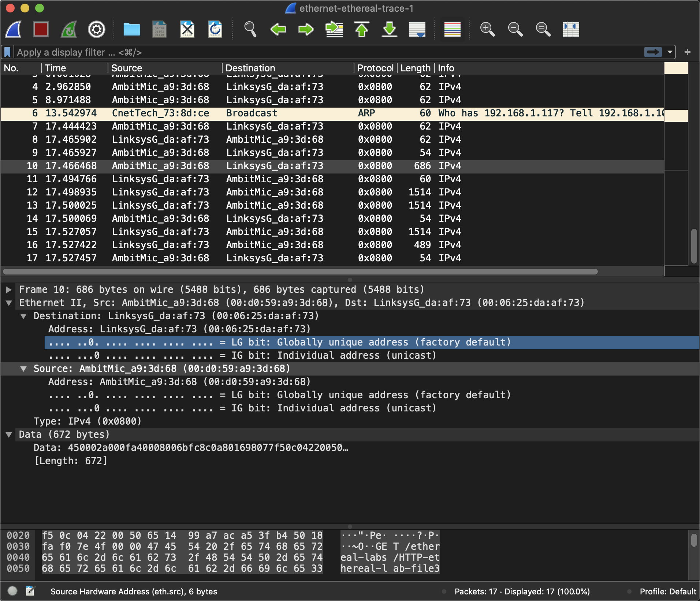This screenshot has width=700, height=601.
Task: Click the resize columns icon
Action: tap(571, 29)
